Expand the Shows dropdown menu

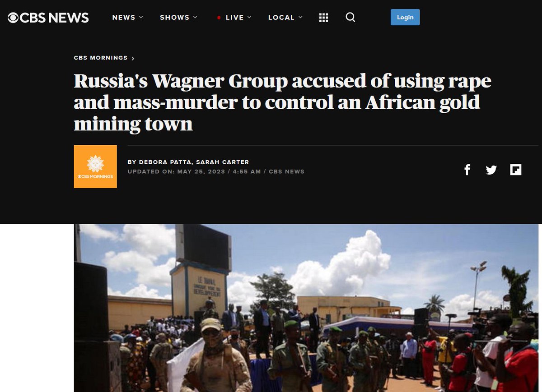tap(178, 17)
